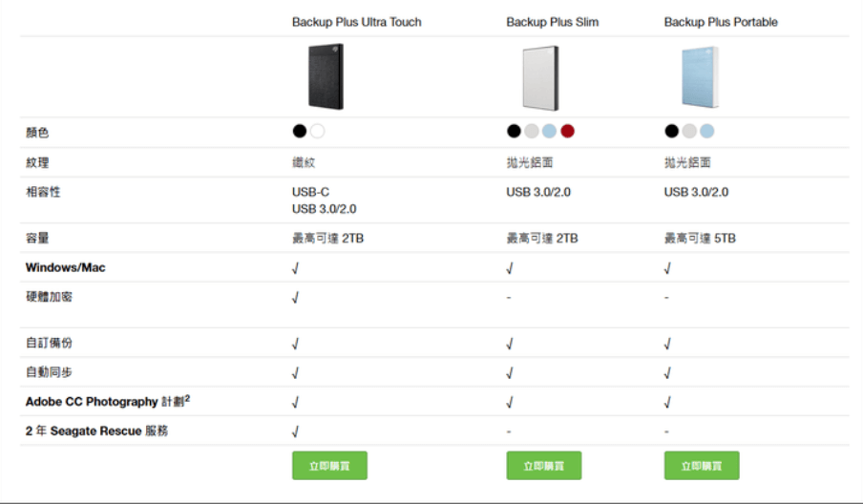Choose silver swatch for Backup Plus Slim
This screenshot has height=504, width=863.
click(x=532, y=132)
